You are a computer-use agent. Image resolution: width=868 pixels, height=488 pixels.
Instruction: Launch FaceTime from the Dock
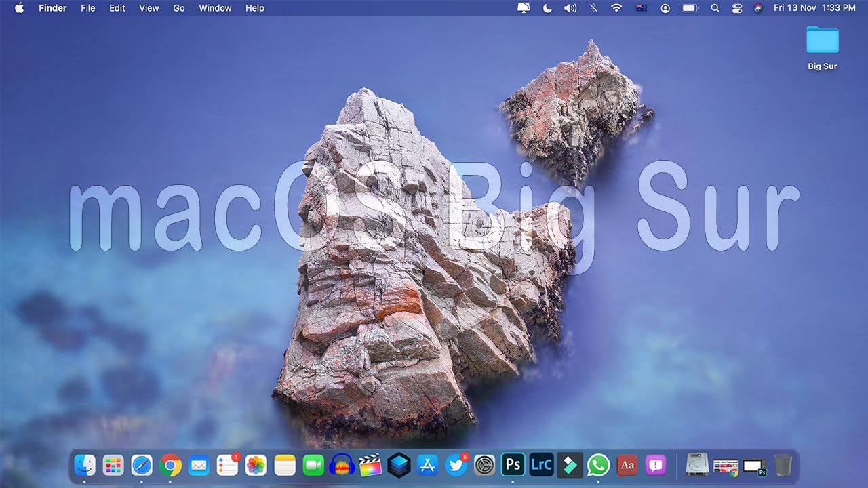[x=313, y=465]
